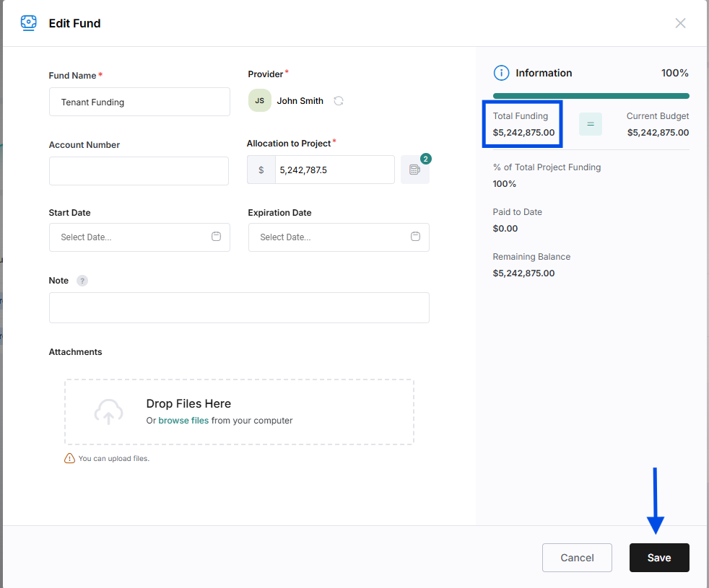Click the Fund Name input field

coord(139,102)
